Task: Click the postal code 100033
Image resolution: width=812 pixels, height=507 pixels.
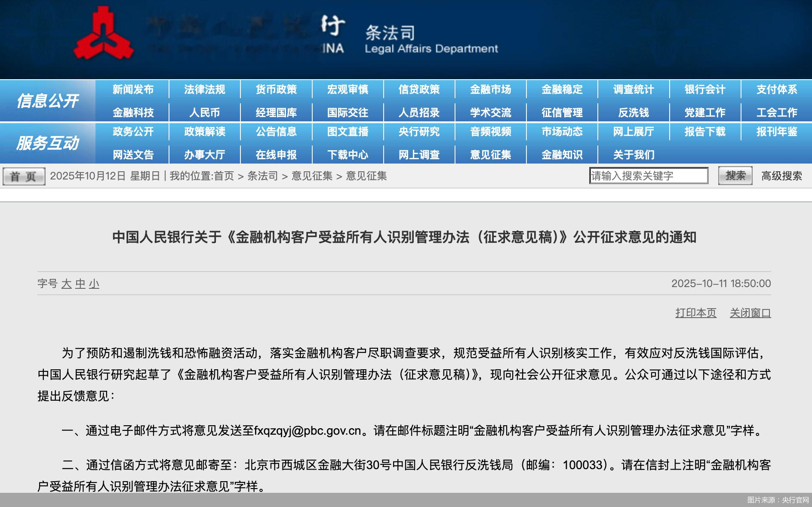Action: coord(583,465)
